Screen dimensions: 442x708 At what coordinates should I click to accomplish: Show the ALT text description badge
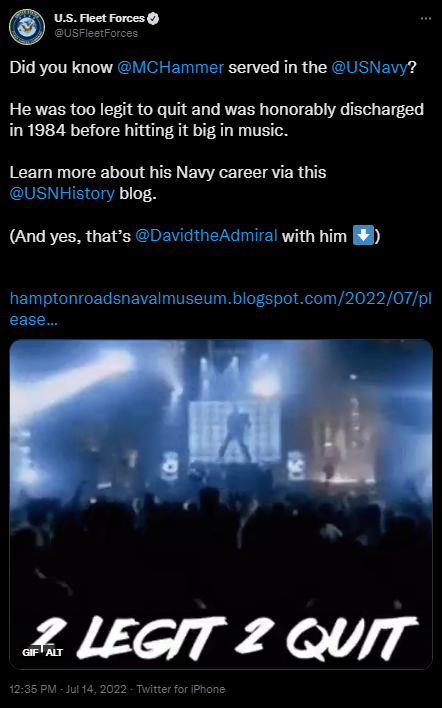(54, 652)
